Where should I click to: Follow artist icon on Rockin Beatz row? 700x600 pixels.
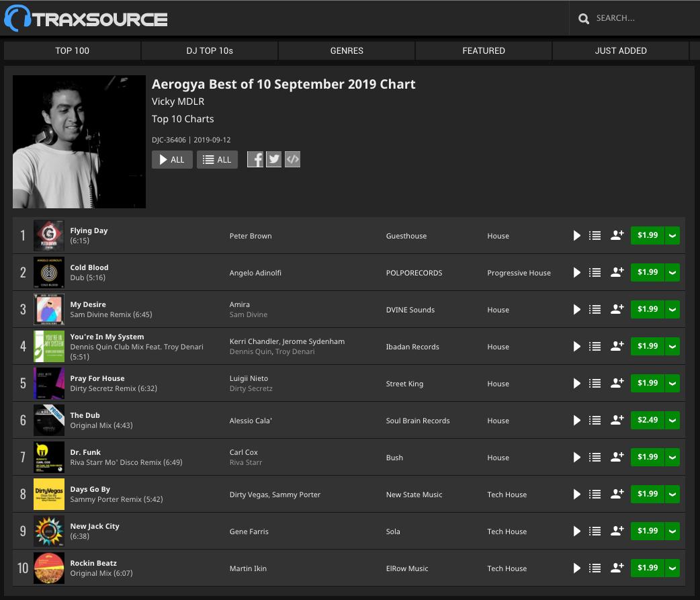(617, 568)
